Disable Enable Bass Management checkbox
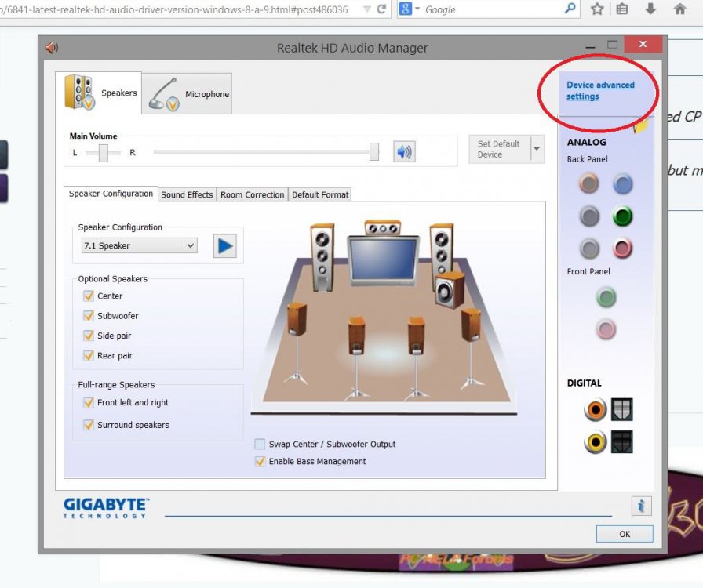 click(260, 461)
